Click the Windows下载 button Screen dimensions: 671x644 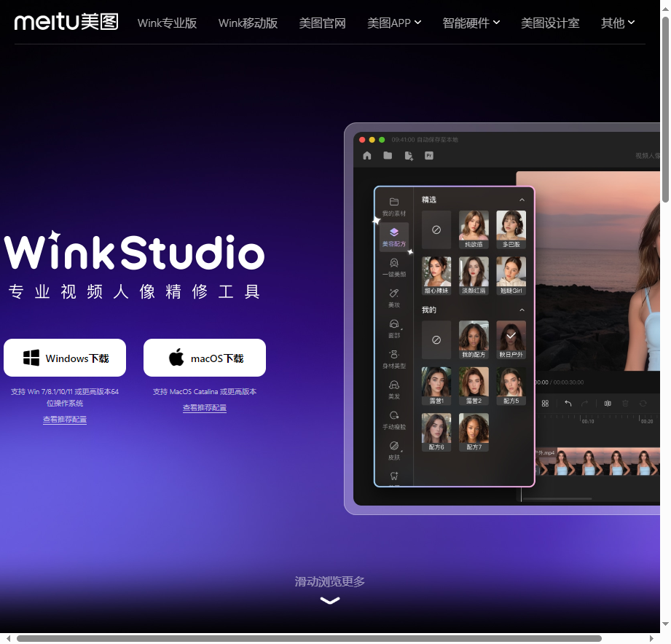[65, 358]
